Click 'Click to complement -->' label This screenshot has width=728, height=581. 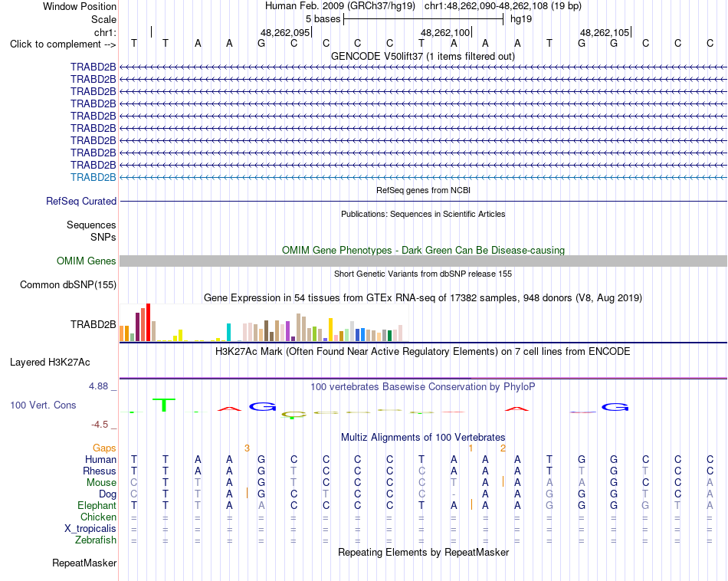click(63, 44)
